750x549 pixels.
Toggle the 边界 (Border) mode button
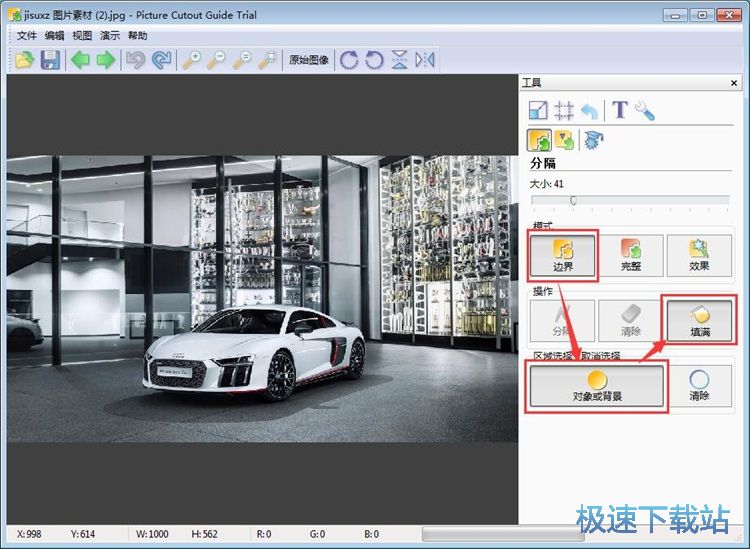click(x=562, y=256)
